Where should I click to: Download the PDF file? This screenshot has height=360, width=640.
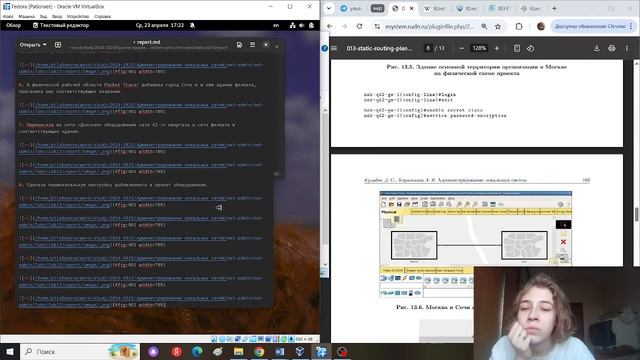pos(596,48)
